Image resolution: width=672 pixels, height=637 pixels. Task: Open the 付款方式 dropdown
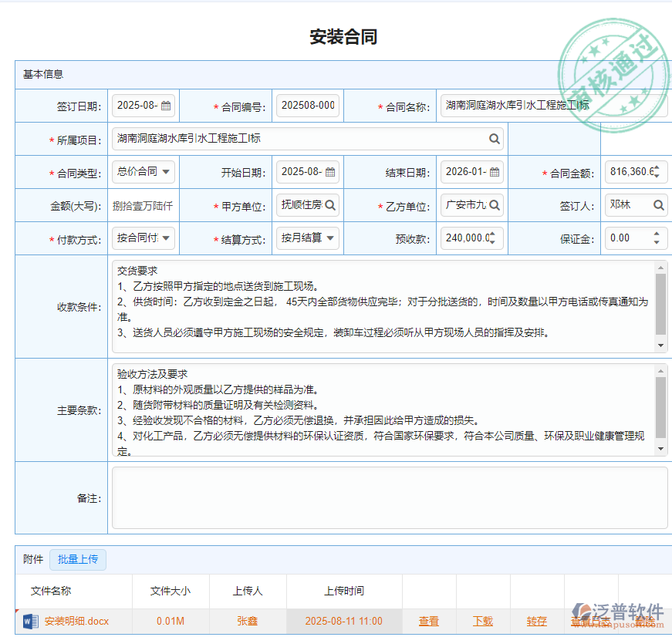(x=167, y=238)
